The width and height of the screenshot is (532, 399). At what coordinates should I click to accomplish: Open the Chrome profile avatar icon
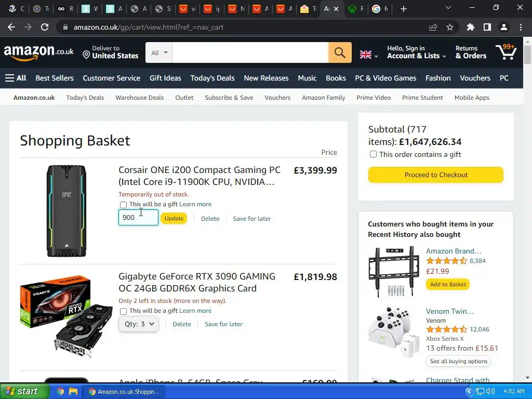coord(504,27)
